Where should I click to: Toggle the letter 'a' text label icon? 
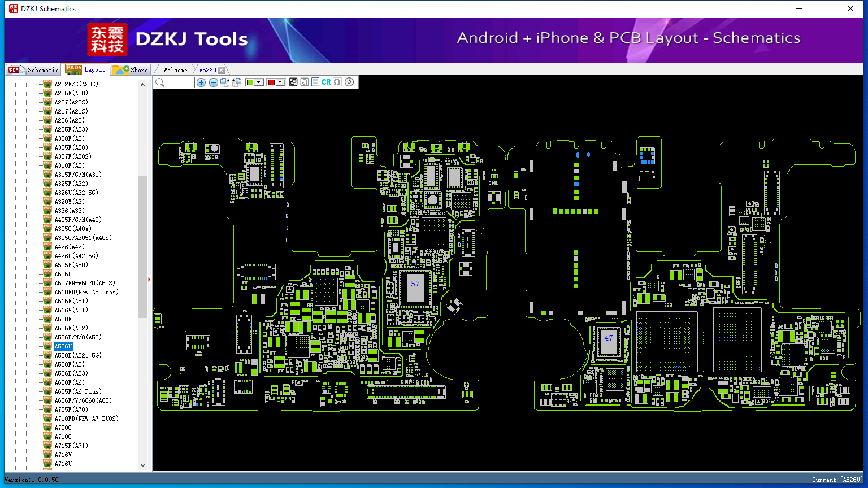[305, 82]
